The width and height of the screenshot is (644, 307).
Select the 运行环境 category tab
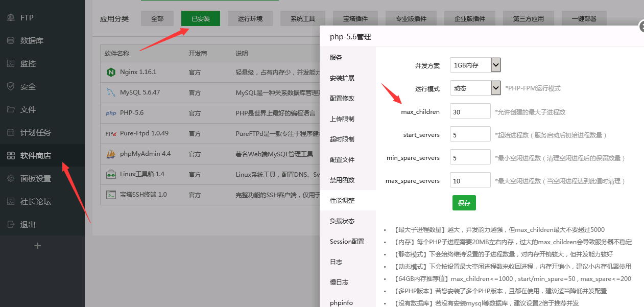(250, 18)
